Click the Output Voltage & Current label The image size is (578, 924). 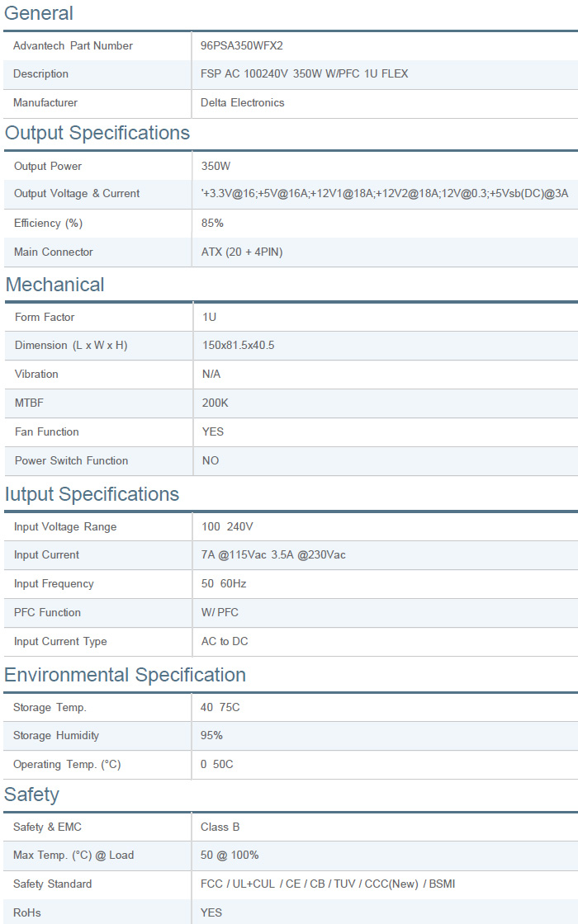(x=77, y=194)
